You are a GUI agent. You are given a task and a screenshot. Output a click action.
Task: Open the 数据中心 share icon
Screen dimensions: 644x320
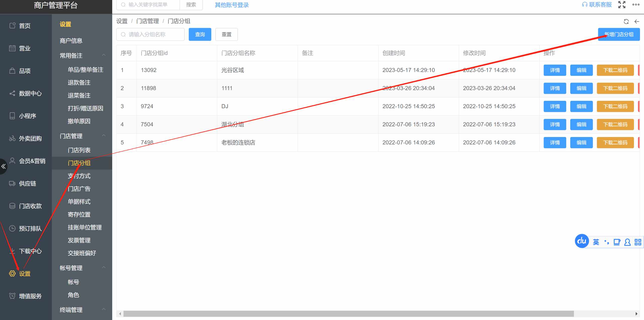(12, 93)
